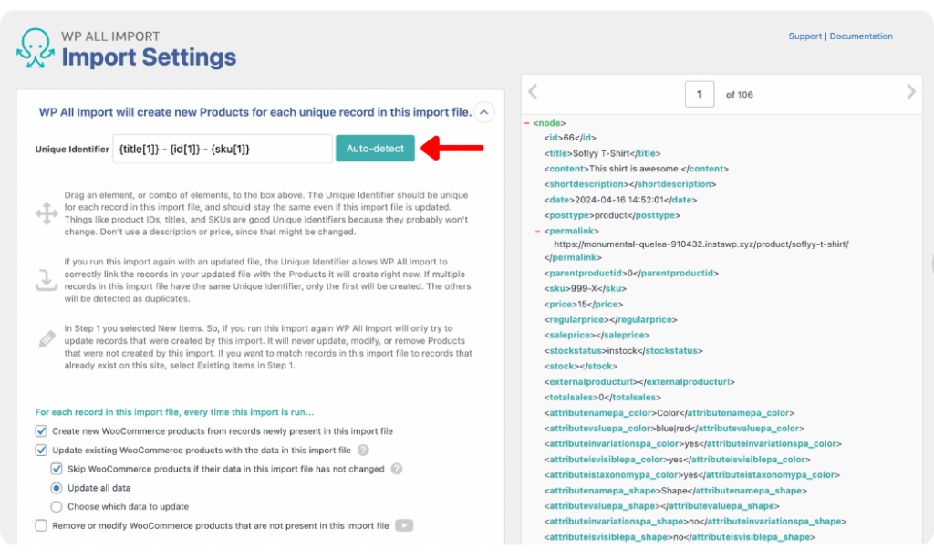Screen dimensions: 934x560
Task: Click the sku tag 999-X
Action: pos(585,288)
